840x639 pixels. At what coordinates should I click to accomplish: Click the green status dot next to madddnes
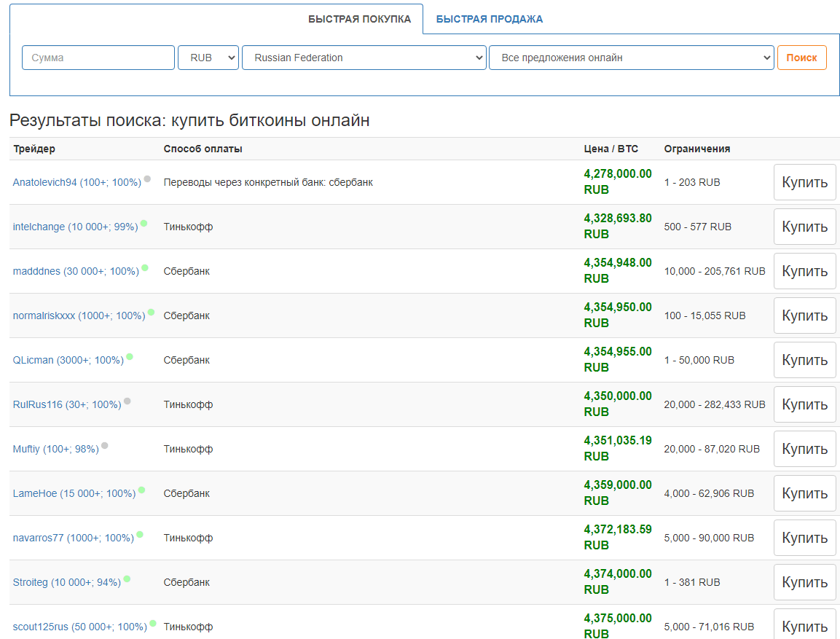point(145,268)
